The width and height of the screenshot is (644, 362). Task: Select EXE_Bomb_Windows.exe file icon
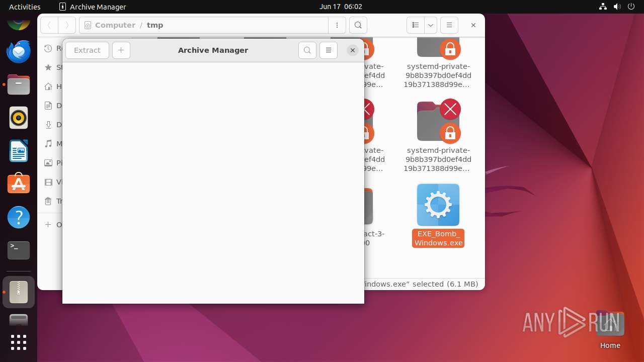(x=438, y=205)
